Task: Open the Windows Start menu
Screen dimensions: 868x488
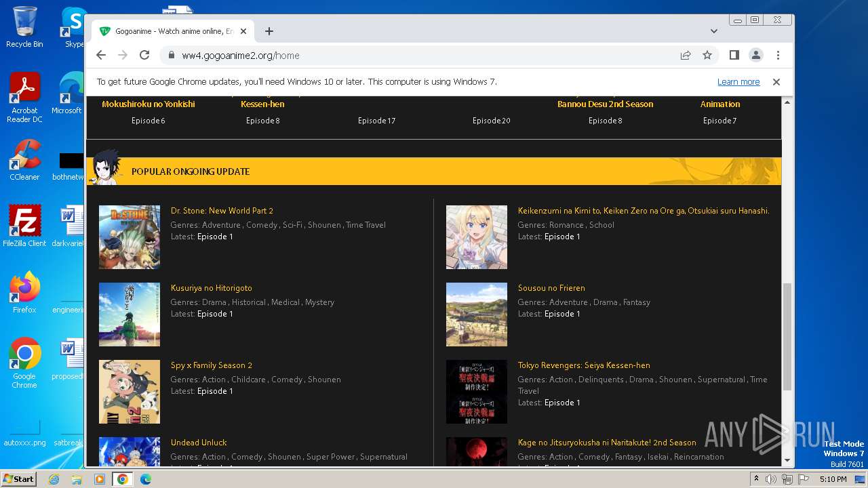Action: tap(18, 479)
